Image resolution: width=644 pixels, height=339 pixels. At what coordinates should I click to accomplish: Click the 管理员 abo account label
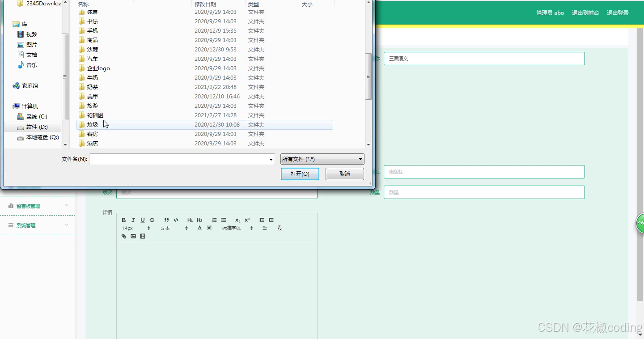coord(550,13)
